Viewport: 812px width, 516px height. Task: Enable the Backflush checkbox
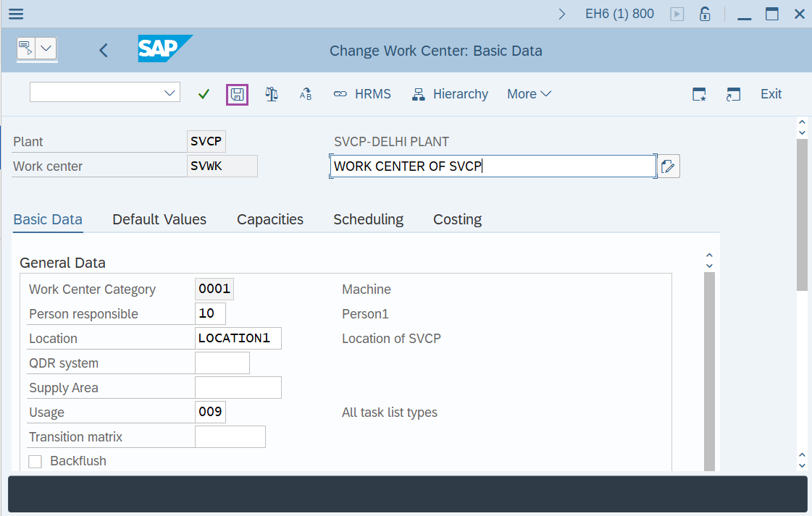[x=35, y=460]
